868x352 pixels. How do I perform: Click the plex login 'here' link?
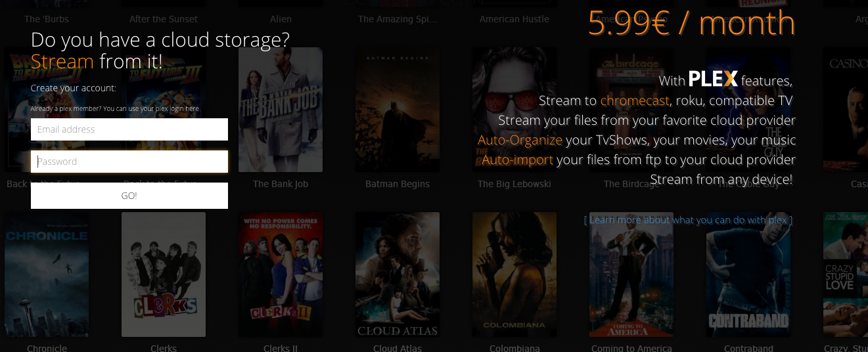point(193,108)
